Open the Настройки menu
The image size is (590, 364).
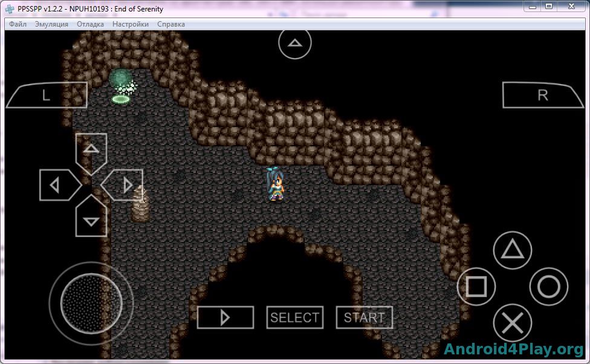tap(131, 24)
